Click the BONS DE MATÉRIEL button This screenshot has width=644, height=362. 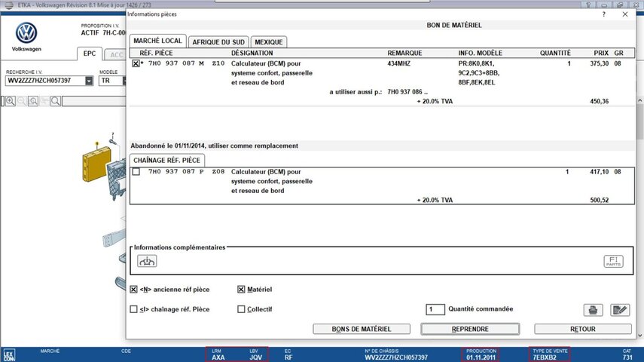[x=362, y=329]
